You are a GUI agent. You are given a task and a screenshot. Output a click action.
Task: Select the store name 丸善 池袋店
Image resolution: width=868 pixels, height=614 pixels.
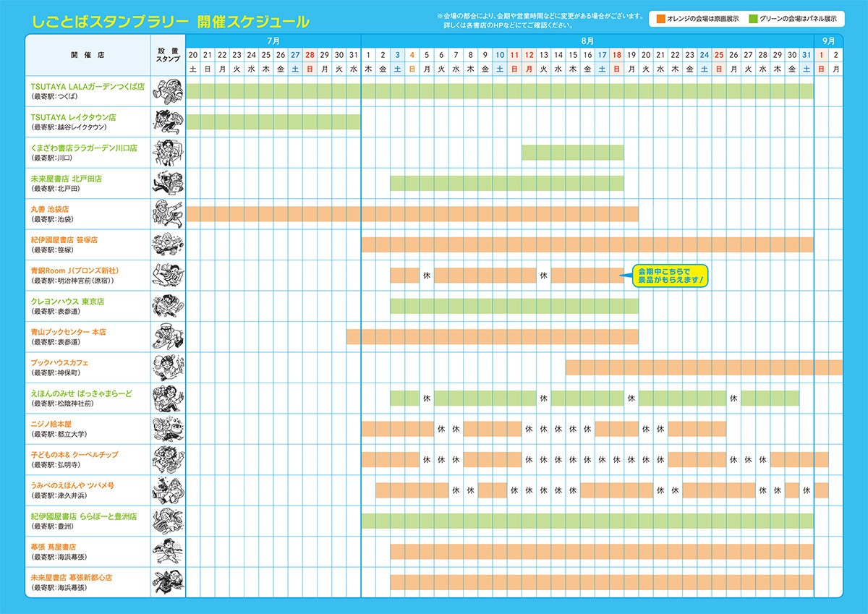click(x=50, y=209)
